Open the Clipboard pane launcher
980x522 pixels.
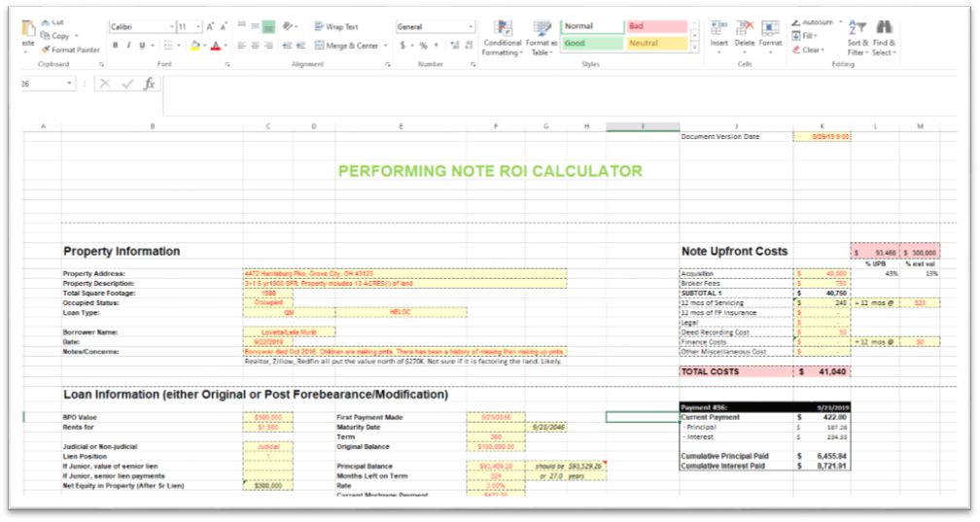click(x=101, y=64)
